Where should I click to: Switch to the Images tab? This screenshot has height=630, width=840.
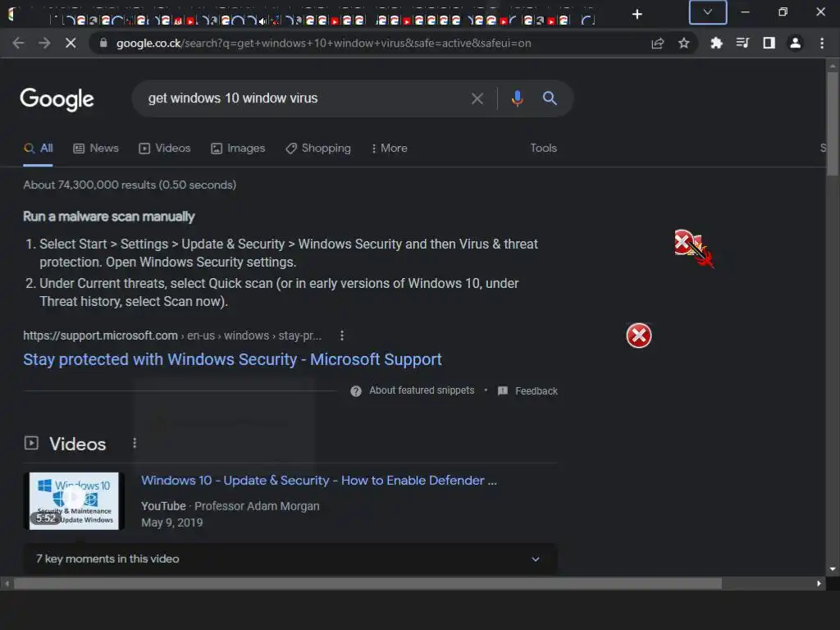(x=238, y=148)
